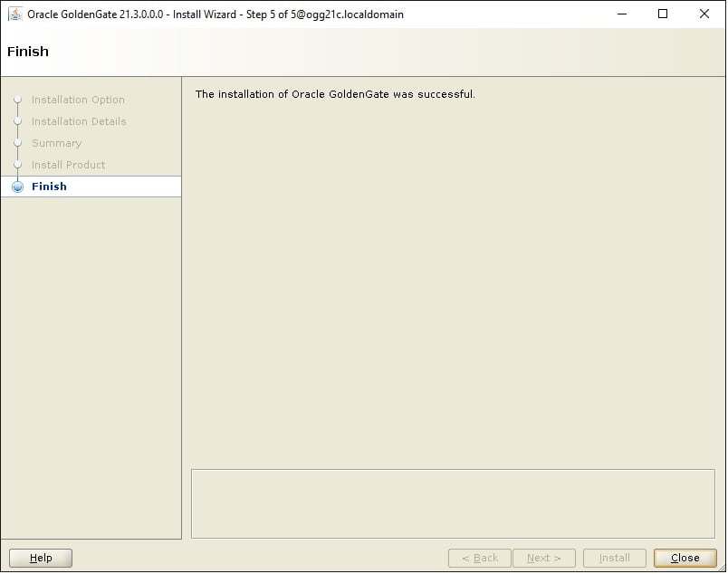Click the Summary step bullet marker
Viewport: 728px width, 574px height.
[17, 143]
